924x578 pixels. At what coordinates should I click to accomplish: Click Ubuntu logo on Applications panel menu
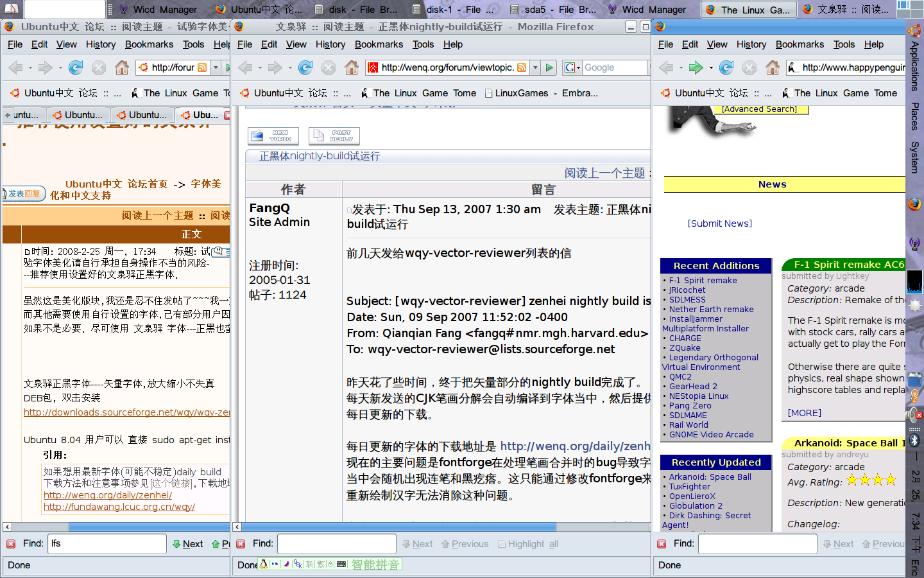point(914,30)
